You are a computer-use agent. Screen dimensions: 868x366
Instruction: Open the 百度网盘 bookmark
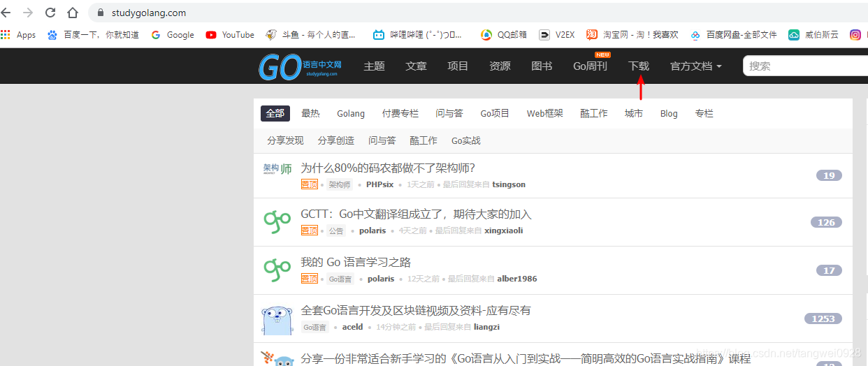734,34
